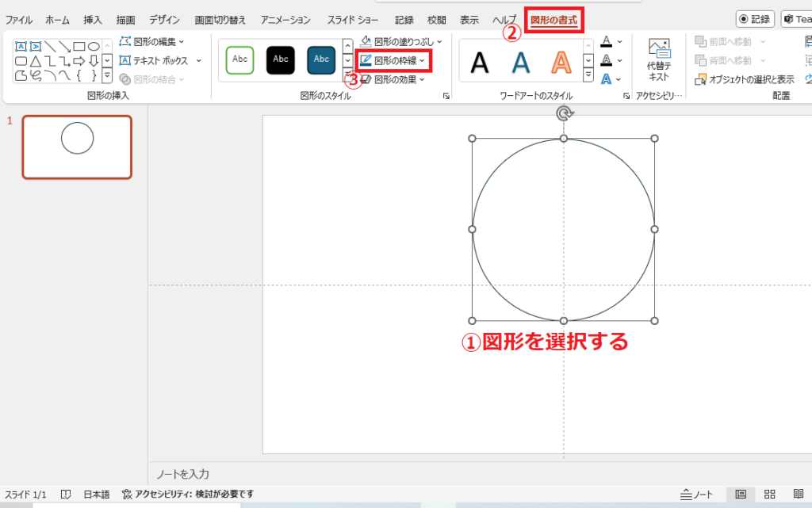Switch to the デザイン tab

(165, 20)
